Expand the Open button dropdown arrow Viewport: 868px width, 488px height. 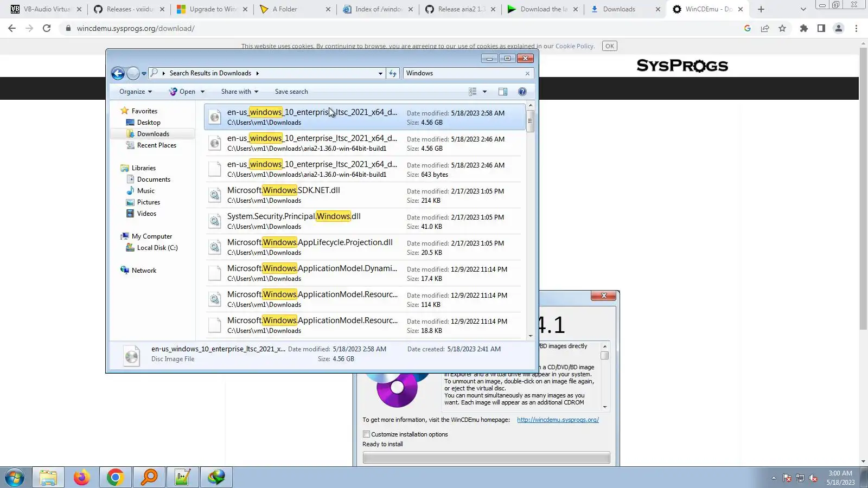click(202, 92)
